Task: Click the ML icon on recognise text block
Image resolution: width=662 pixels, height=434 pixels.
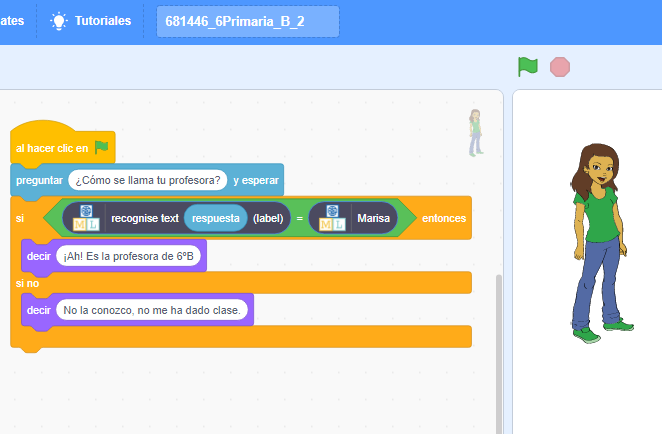Action: coord(86,218)
